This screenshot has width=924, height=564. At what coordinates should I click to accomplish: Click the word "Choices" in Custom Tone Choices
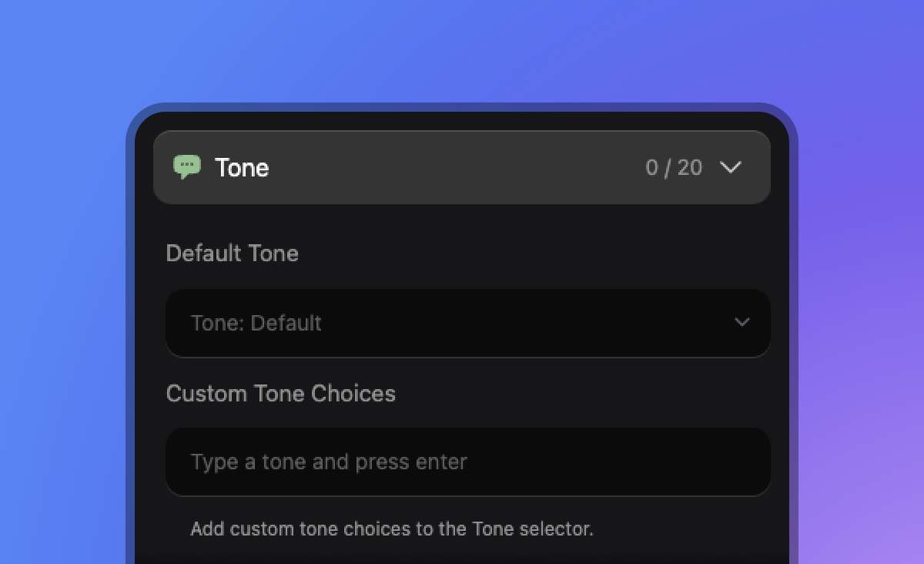pos(353,394)
